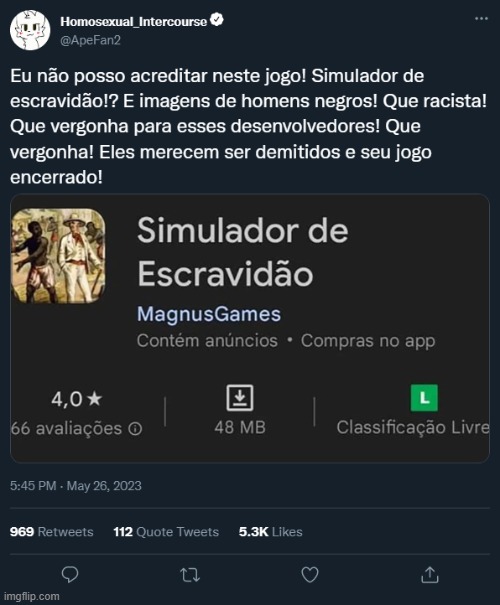
Task: View the 112 Quote Tweets list
Action: (x=166, y=532)
